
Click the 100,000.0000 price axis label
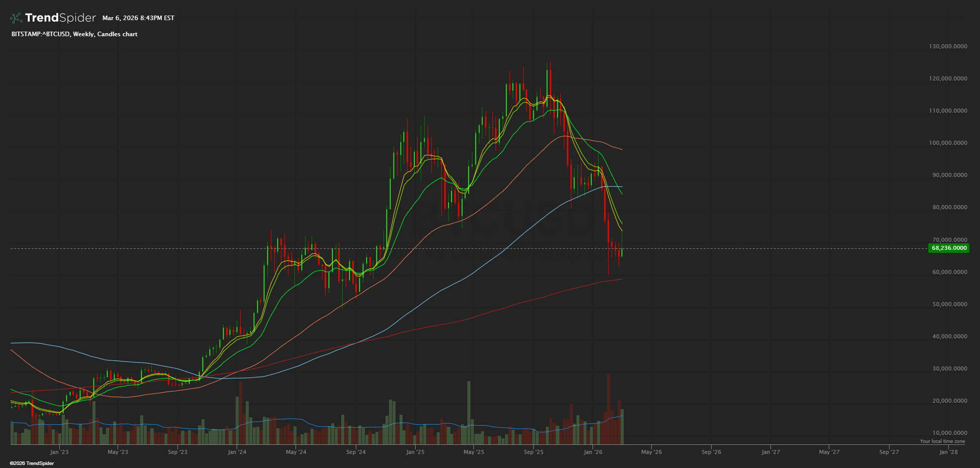click(x=948, y=143)
